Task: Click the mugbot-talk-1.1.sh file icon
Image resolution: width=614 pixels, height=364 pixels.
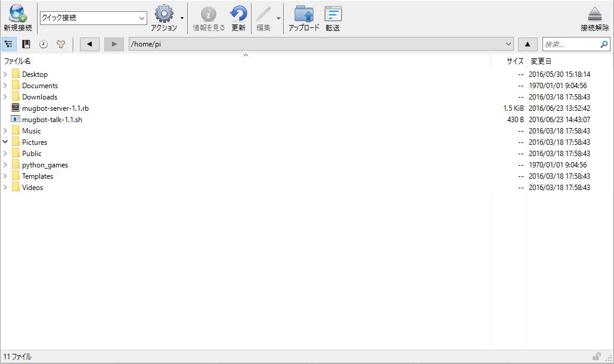Action: 15,119
